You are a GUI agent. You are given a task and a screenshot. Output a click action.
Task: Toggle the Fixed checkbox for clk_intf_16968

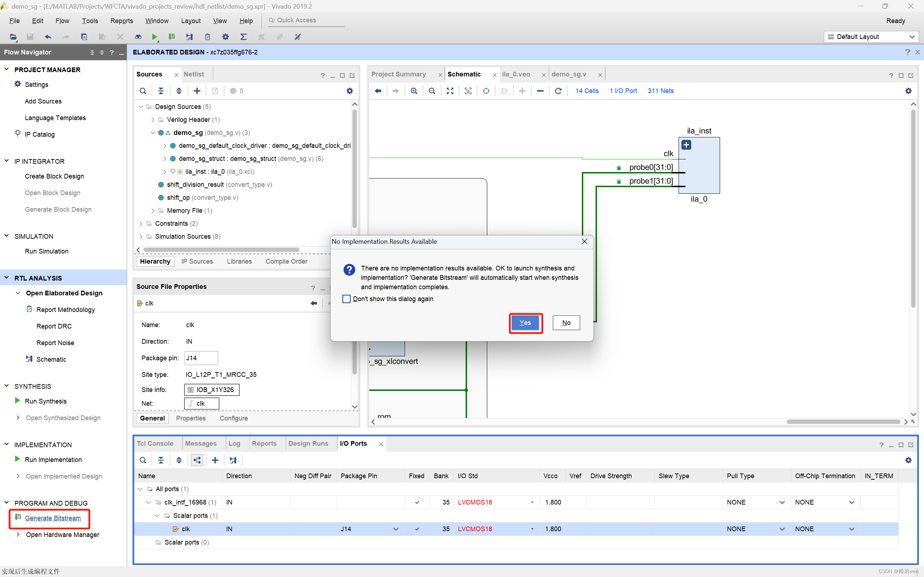[x=417, y=502]
